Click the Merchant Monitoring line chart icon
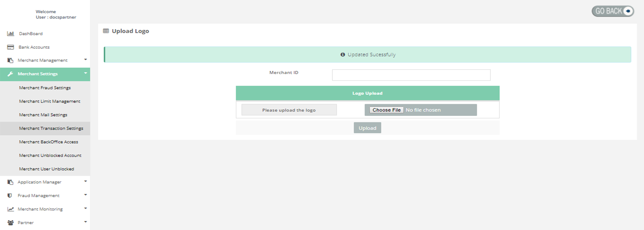The height and width of the screenshot is (230, 644). coord(10,209)
